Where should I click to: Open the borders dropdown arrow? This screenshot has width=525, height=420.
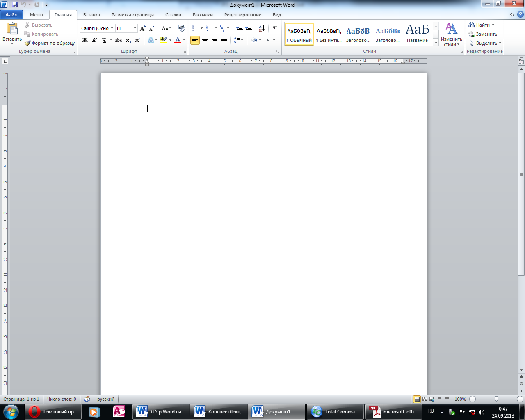[274, 40]
